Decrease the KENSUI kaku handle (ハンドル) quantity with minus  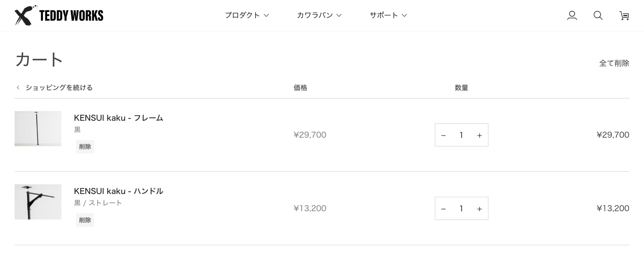tap(443, 209)
